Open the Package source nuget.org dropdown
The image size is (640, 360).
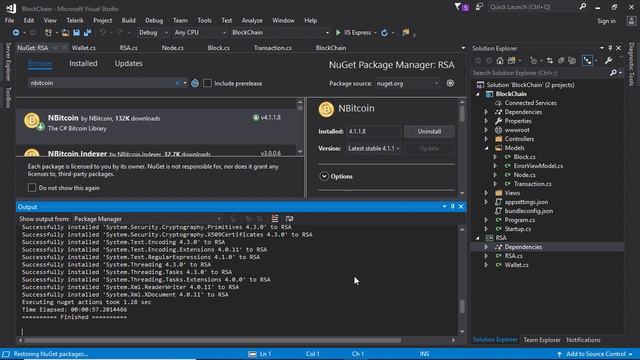coord(407,84)
